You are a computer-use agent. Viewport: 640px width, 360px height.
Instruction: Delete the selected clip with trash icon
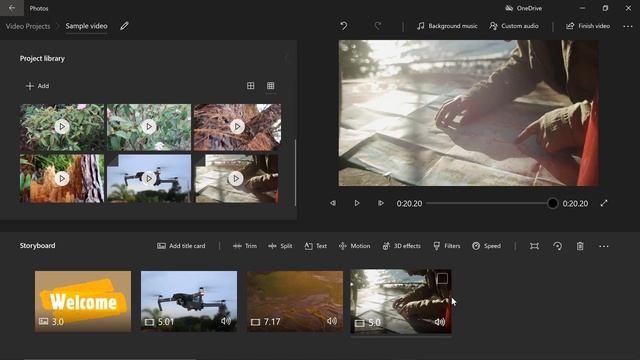(580, 246)
